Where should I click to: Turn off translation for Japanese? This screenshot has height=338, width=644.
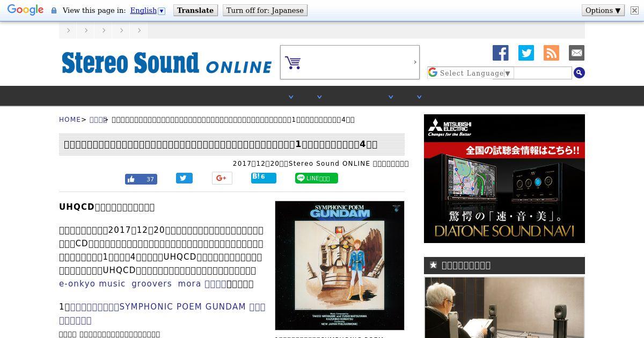click(x=265, y=10)
